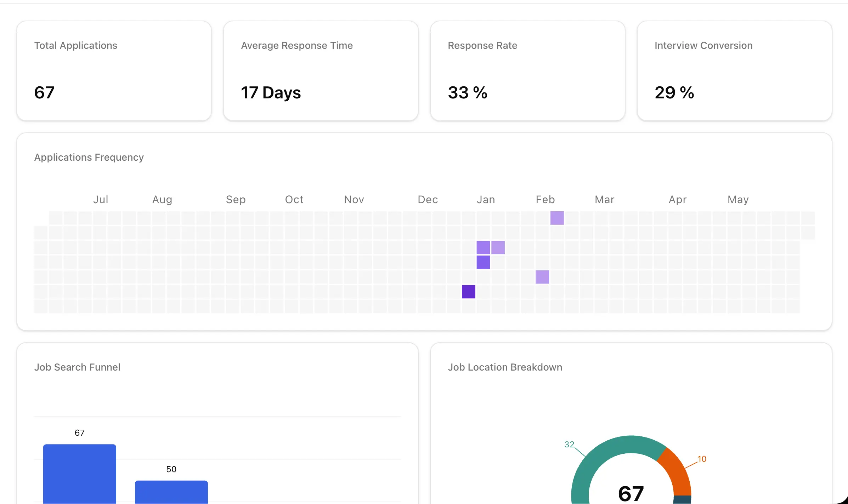Click the Nov month label

pos(354,200)
